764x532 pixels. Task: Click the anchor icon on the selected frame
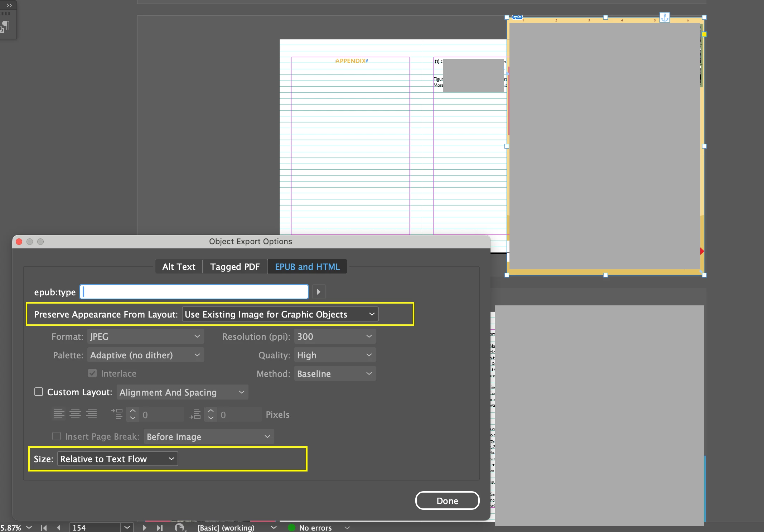click(x=664, y=17)
